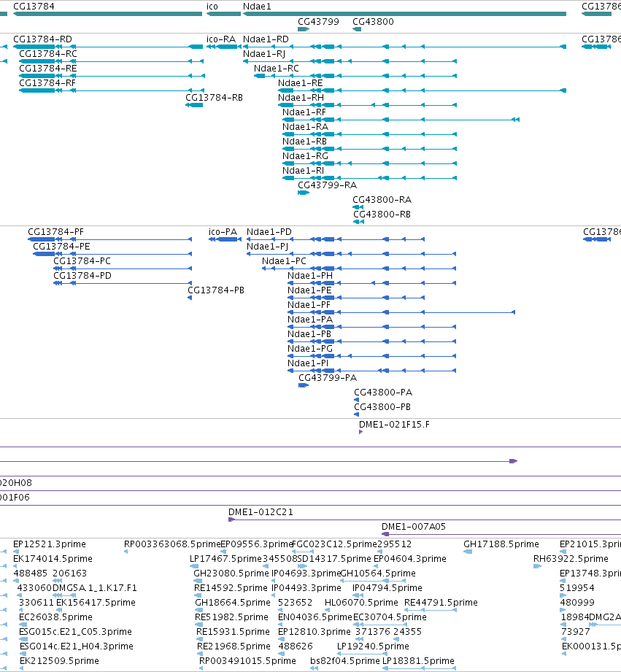Click transcript Ndae1-RH

(x=301, y=97)
